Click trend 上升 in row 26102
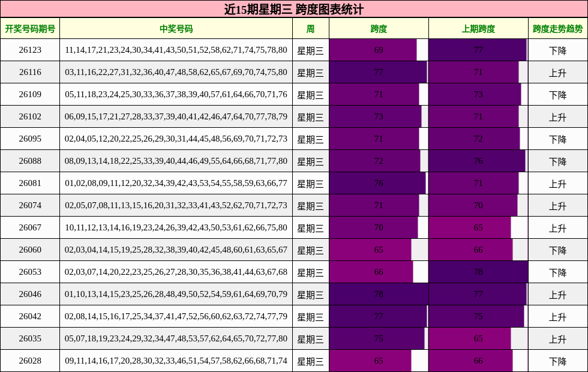 tap(557, 116)
